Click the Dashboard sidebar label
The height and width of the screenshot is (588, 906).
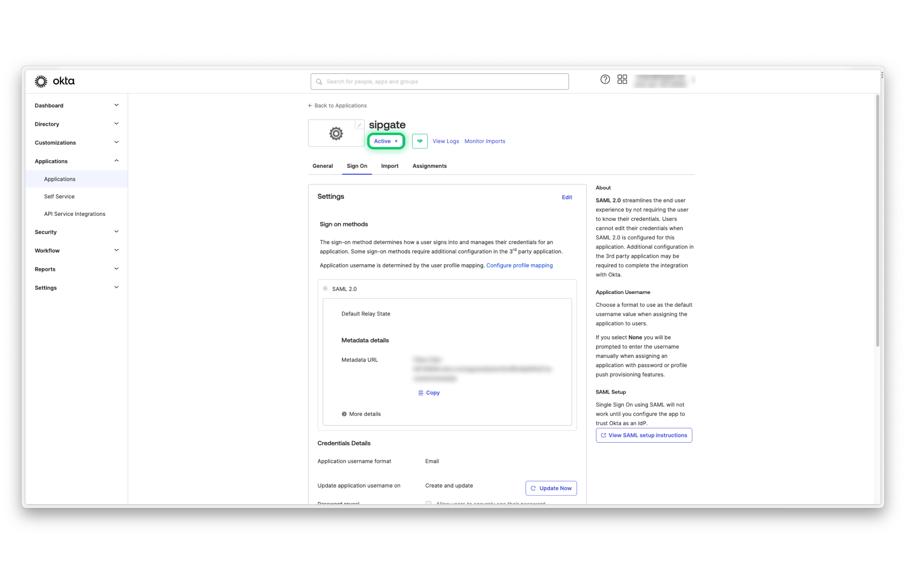point(49,106)
